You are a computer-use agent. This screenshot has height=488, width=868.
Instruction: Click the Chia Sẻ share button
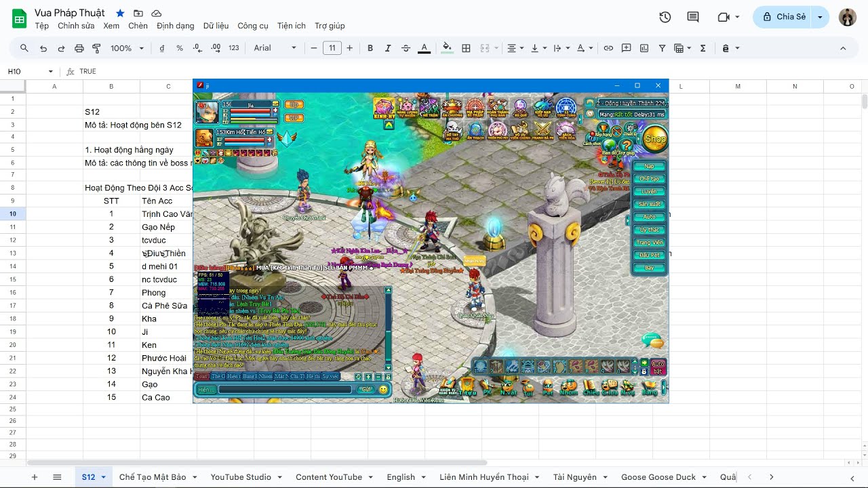[784, 17]
